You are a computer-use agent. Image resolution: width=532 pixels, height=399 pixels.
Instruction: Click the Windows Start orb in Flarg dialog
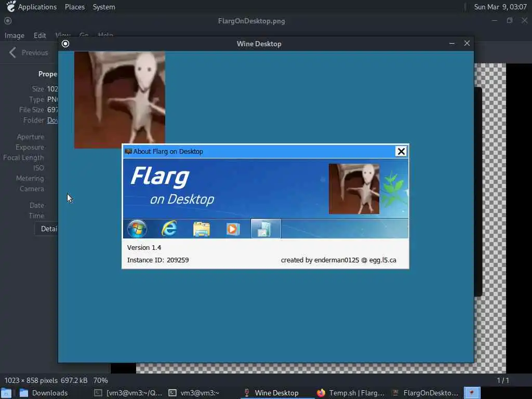137,229
